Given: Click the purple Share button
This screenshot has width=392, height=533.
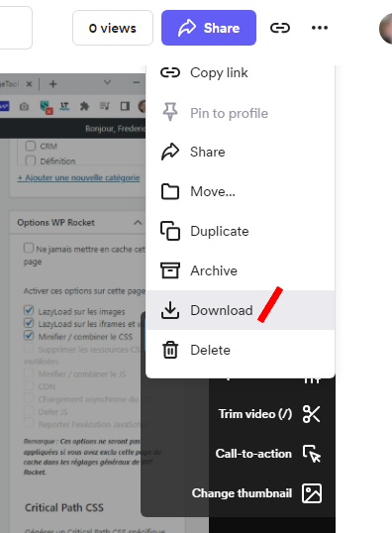Looking at the screenshot, I should tap(209, 28).
